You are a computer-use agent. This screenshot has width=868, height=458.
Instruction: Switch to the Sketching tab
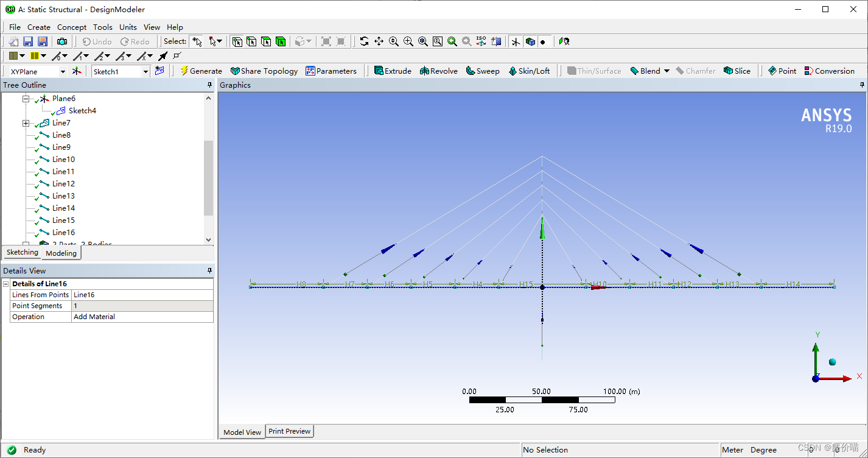pyautogui.click(x=22, y=252)
